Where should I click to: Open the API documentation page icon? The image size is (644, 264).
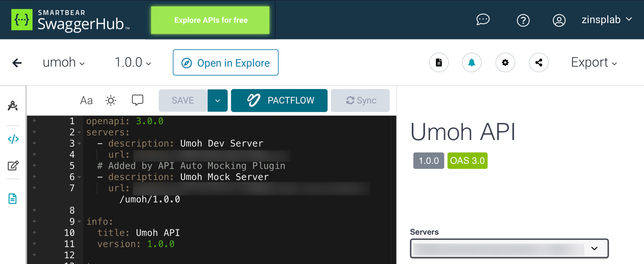[439, 63]
